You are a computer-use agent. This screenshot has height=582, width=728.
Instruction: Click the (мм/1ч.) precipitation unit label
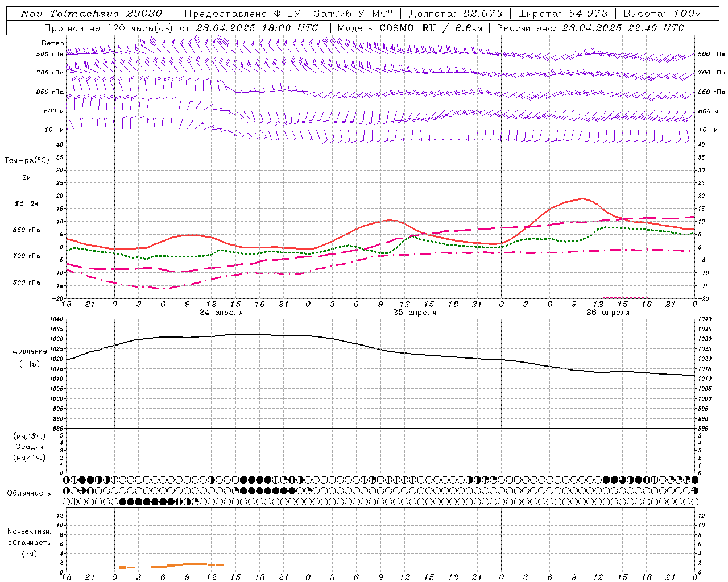point(30,458)
